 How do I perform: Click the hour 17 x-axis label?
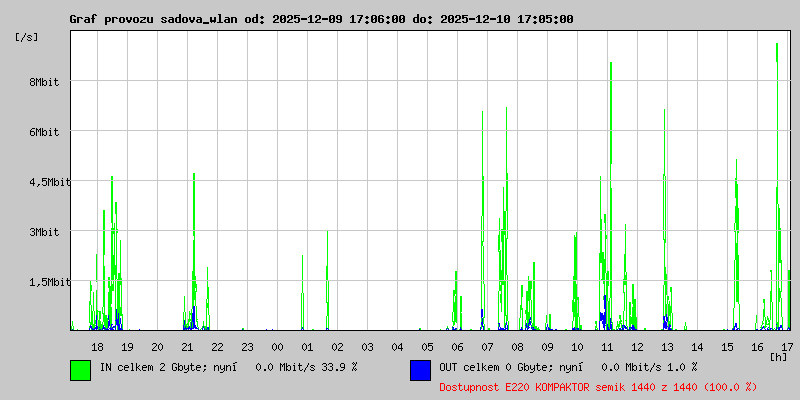tap(787, 347)
